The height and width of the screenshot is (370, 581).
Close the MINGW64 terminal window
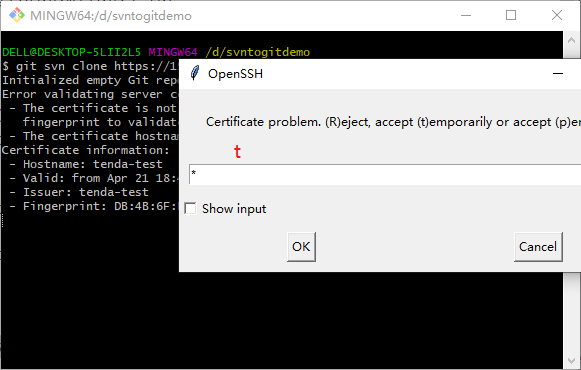click(x=557, y=16)
